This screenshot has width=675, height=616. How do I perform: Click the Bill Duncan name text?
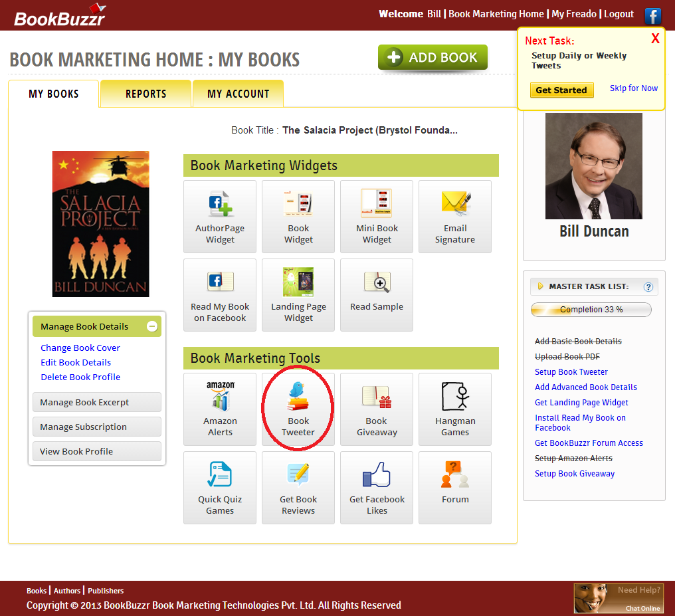pyautogui.click(x=594, y=232)
